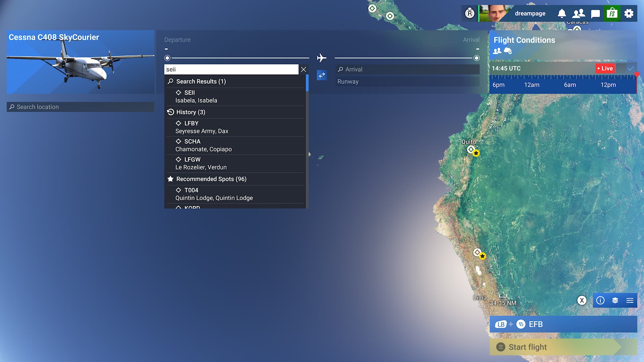Click the map info icon in bottom toolbar
644x362 pixels.
tap(600, 301)
